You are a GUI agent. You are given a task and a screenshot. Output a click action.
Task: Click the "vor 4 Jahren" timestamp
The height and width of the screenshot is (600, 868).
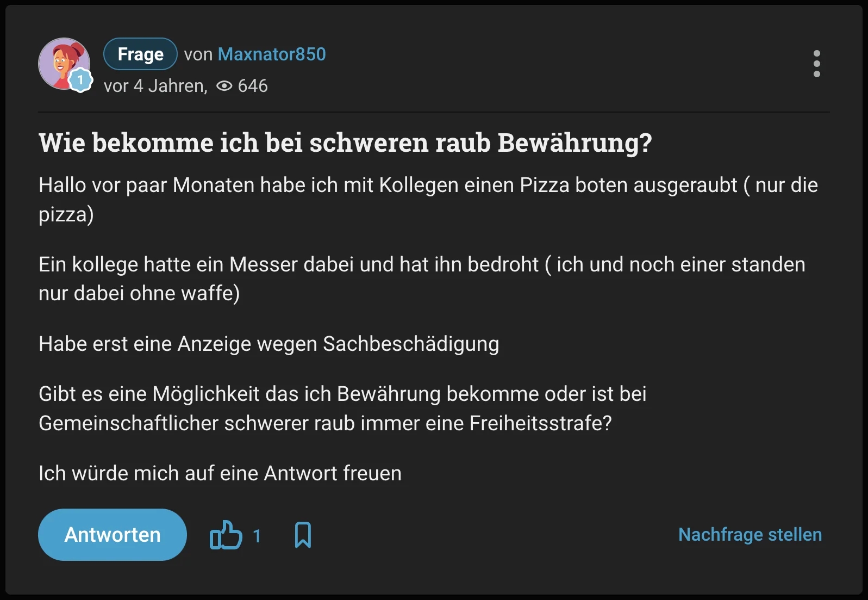pyautogui.click(x=155, y=86)
